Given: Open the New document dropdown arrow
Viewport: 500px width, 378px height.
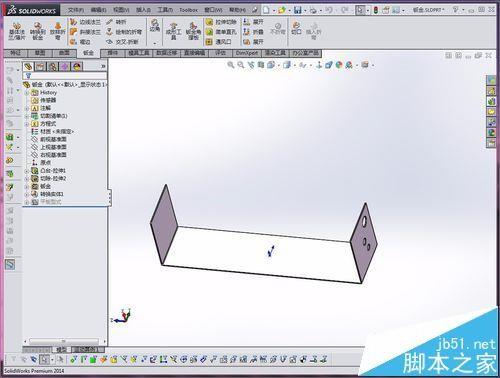Looking at the screenshot, I should pyautogui.click(x=273, y=10).
